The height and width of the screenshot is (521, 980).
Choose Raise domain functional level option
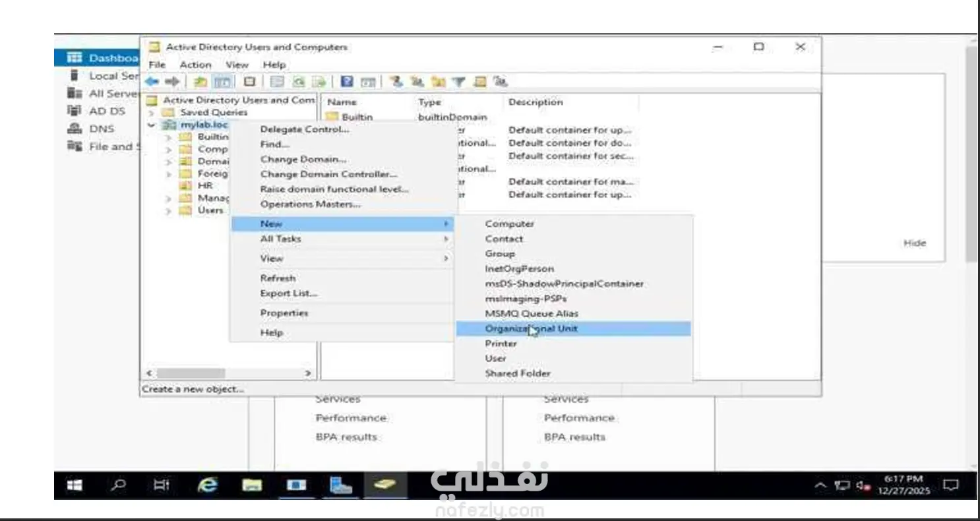342,189
